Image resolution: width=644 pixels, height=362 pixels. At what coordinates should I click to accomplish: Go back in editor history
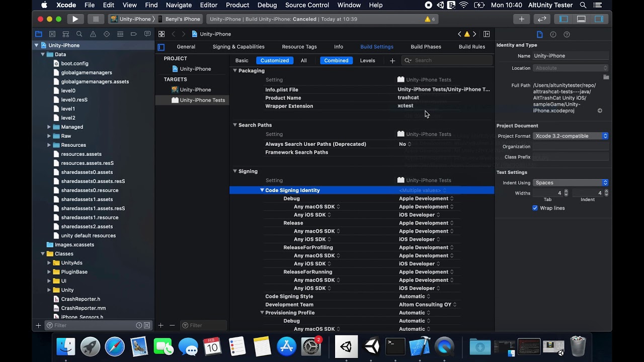pos(174,34)
